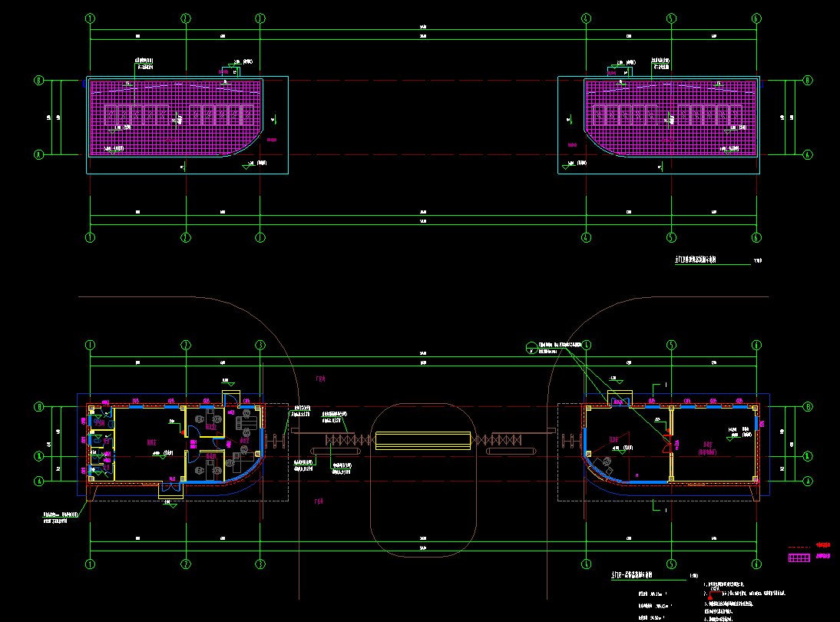The height and width of the screenshot is (622, 840).
Task: Click the desk and chair in the right guard room
Action: 605,464
